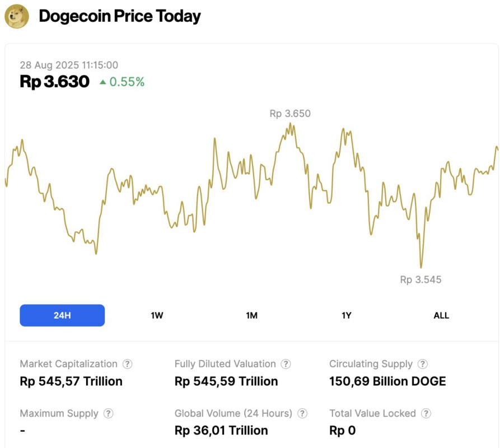Click the 28 Aug 2025 timestamp

[x=68, y=65]
